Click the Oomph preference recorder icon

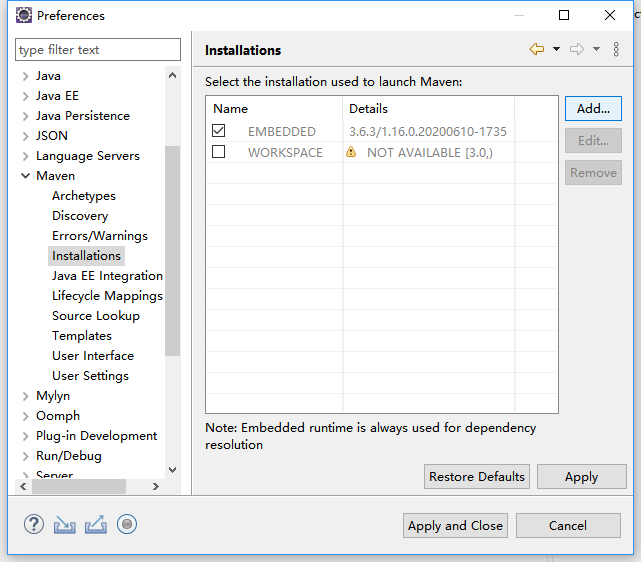(126, 524)
